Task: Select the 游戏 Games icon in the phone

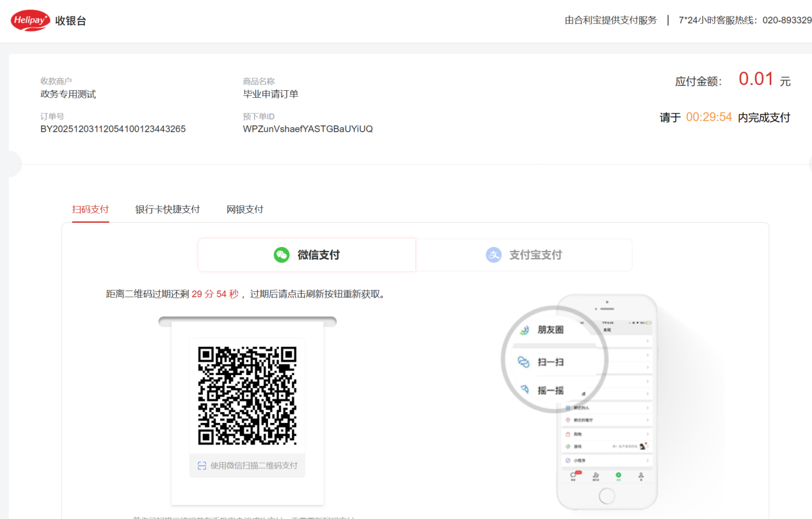Action: (x=568, y=446)
